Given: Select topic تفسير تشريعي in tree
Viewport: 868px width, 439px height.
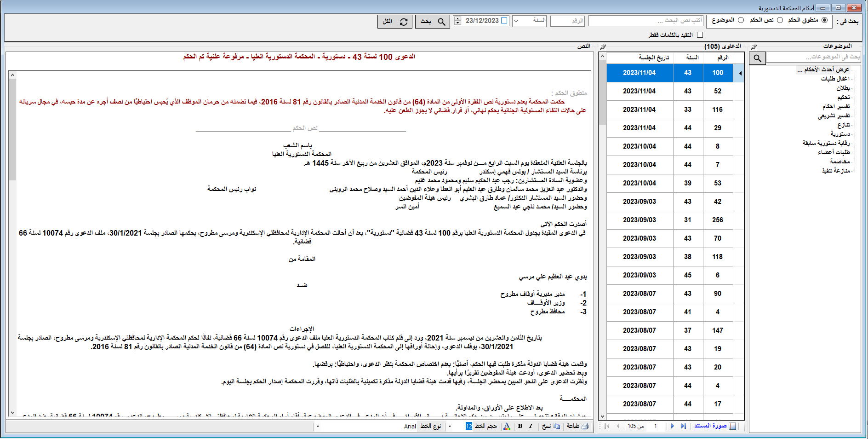Looking at the screenshot, I should (834, 116).
